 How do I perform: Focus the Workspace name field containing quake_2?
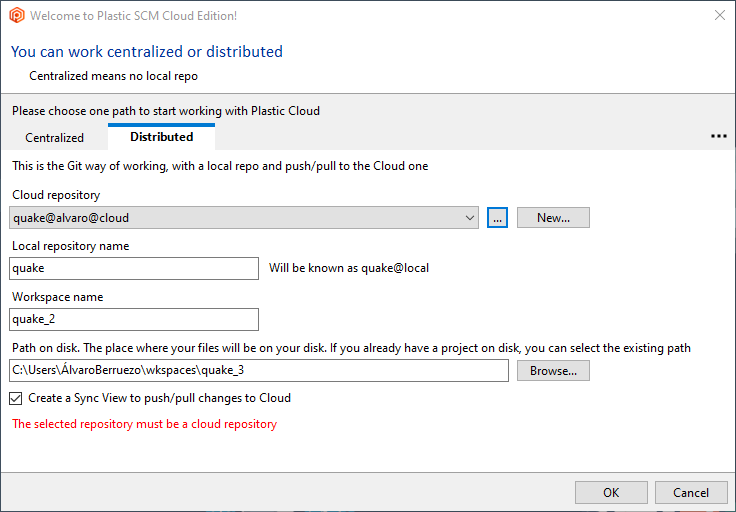point(134,319)
